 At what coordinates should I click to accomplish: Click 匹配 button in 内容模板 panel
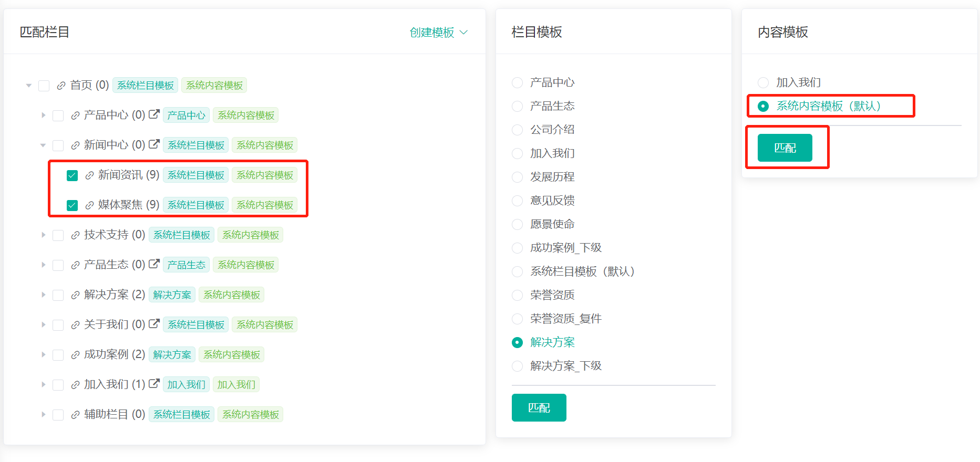coord(785,148)
